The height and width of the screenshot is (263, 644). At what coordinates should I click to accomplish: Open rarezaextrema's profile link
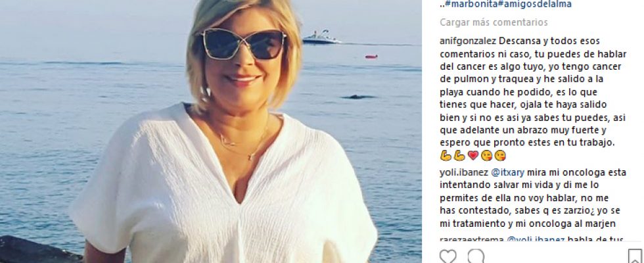[472, 239]
